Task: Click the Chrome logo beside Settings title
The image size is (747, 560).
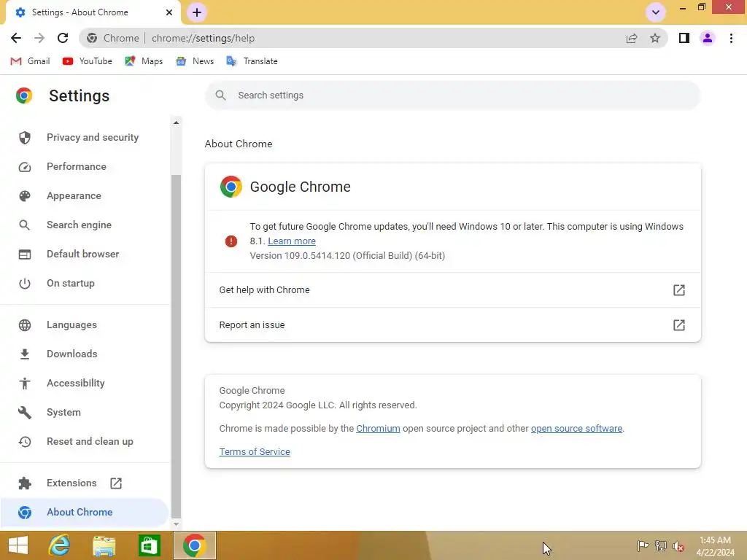Action: point(24,96)
